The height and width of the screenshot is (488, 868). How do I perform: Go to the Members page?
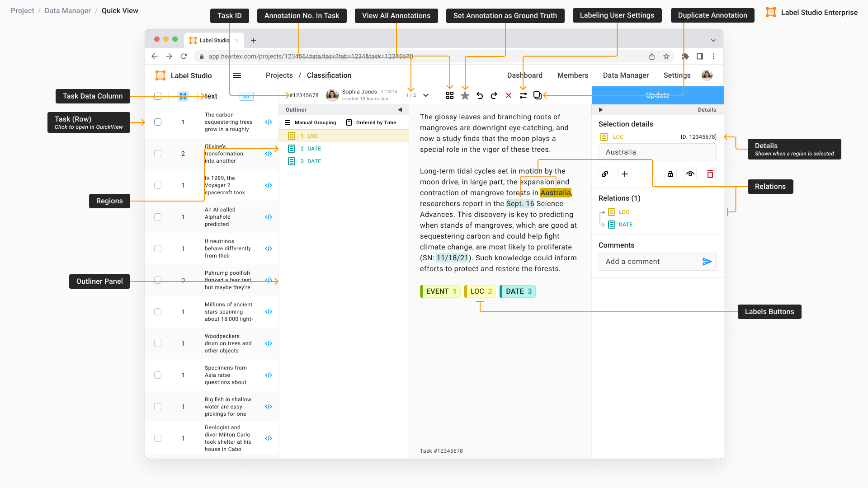coord(573,75)
